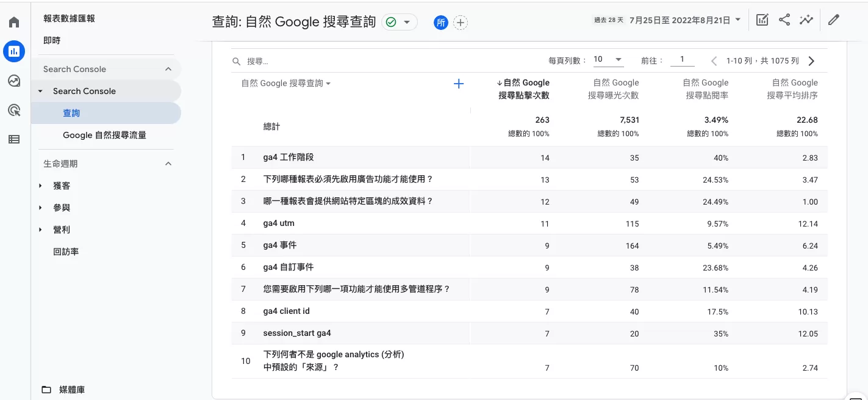This screenshot has width=868, height=400.
Task: Click the pencil edit comparisons icon
Action: click(834, 20)
